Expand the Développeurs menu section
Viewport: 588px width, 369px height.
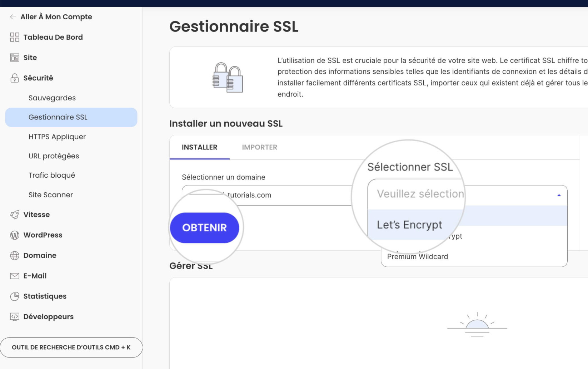click(49, 316)
